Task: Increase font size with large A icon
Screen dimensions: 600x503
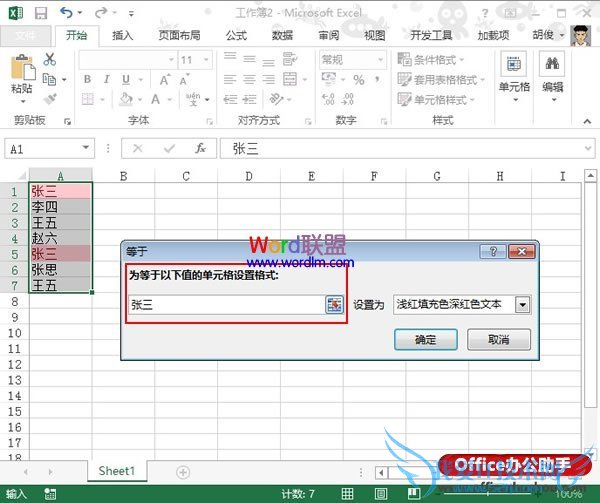Action: [x=165, y=80]
